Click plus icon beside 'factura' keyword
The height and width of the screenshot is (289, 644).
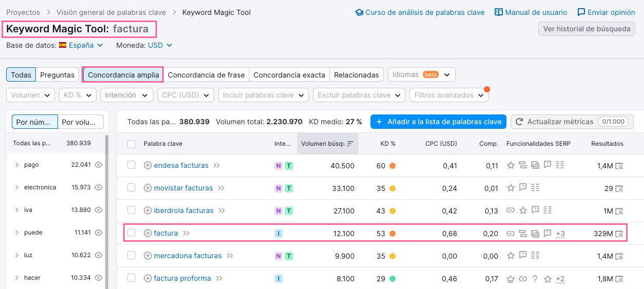click(148, 233)
